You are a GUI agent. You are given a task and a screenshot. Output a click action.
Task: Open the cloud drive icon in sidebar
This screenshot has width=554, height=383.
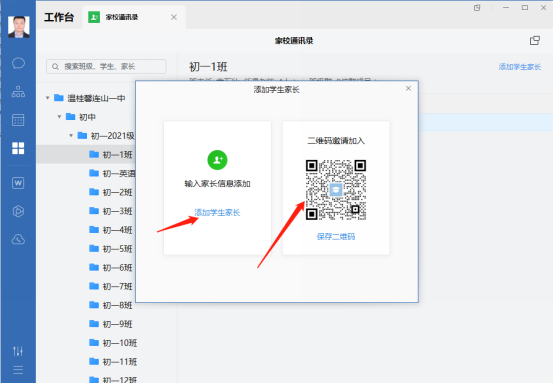[x=18, y=240]
